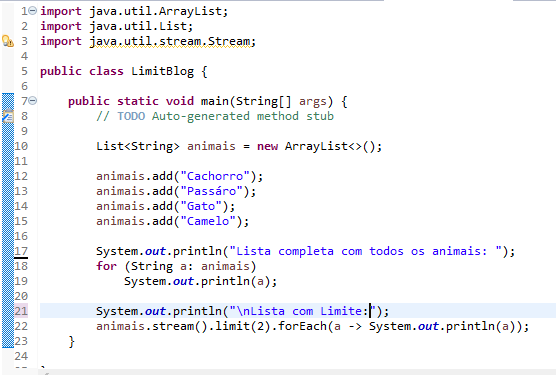
Task: Click the TODO task marker icon on line 8
Action: 8,116
